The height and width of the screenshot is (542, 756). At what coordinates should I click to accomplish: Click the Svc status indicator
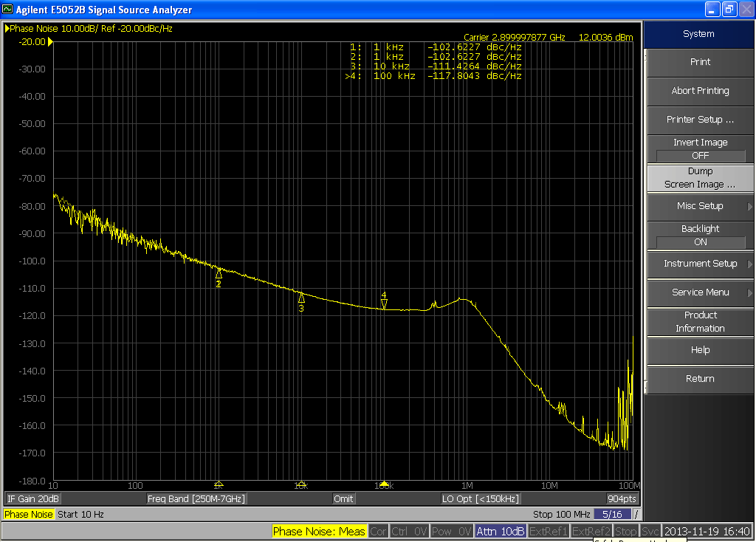tap(650, 532)
